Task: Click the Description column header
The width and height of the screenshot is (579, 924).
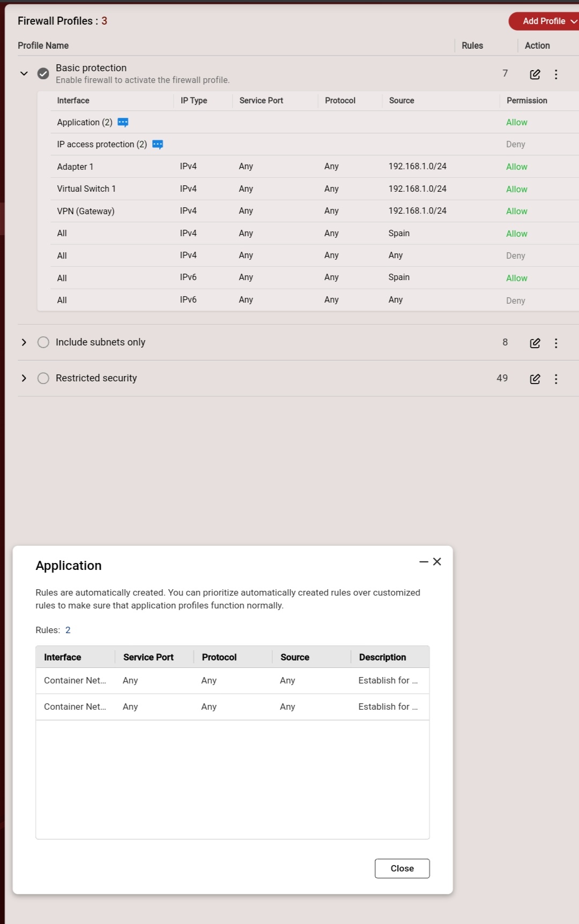Action: (382, 657)
